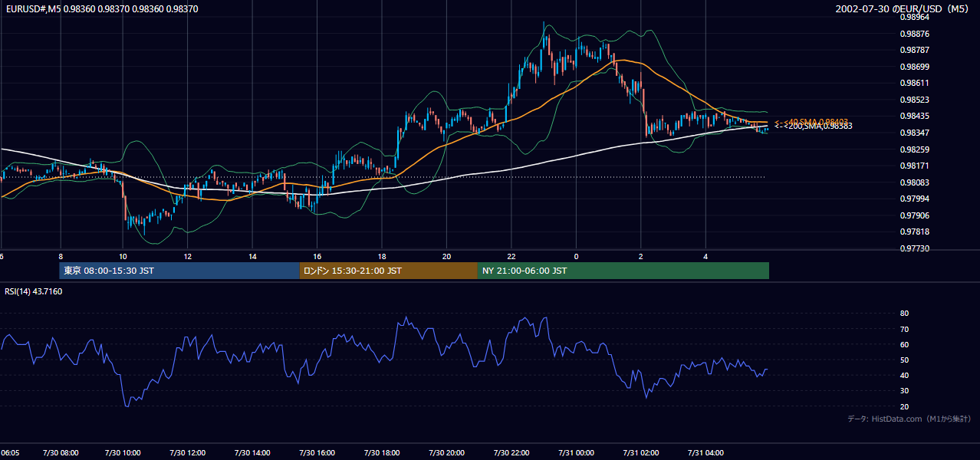The image size is (980, 460).
Task: Click price axis value 0.98259
Action: (916, 149)
